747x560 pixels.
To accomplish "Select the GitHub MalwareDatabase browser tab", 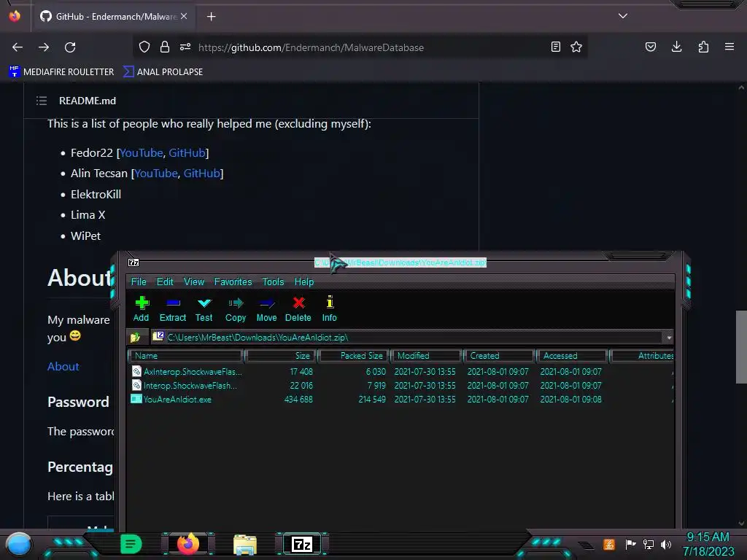I will click(113, 16).
